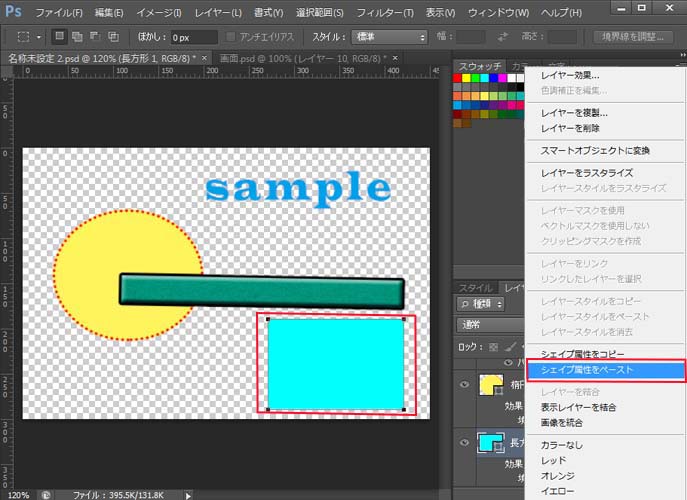Open the イメージ(I) menu
687x500 pixels.
coord(159,13)
